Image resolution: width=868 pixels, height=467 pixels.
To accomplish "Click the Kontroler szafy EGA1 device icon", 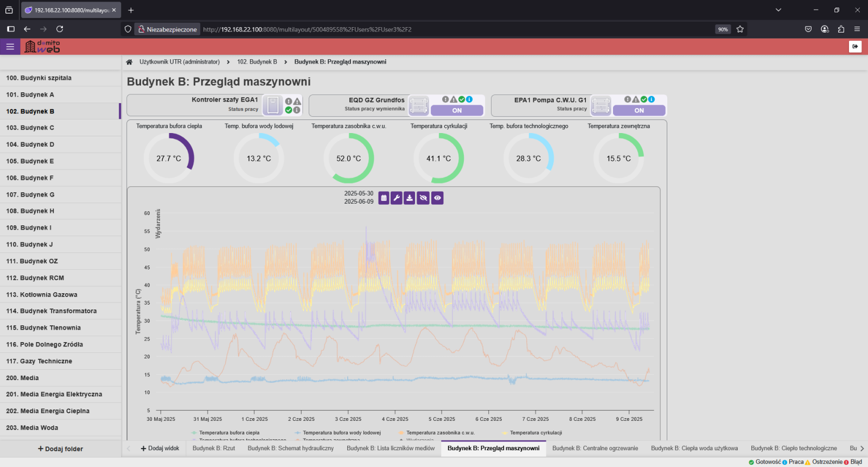I will 273,105.
